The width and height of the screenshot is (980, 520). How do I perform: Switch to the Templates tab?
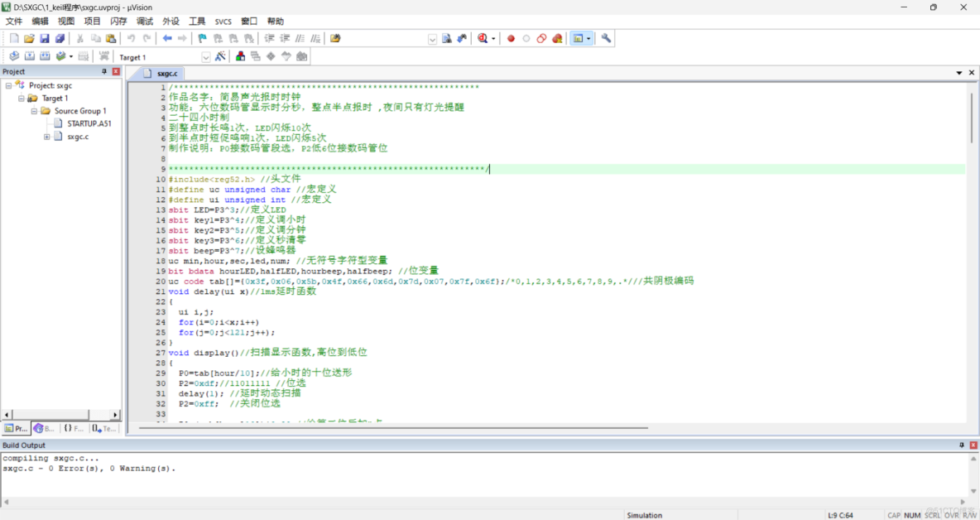[x=103, y=428]
